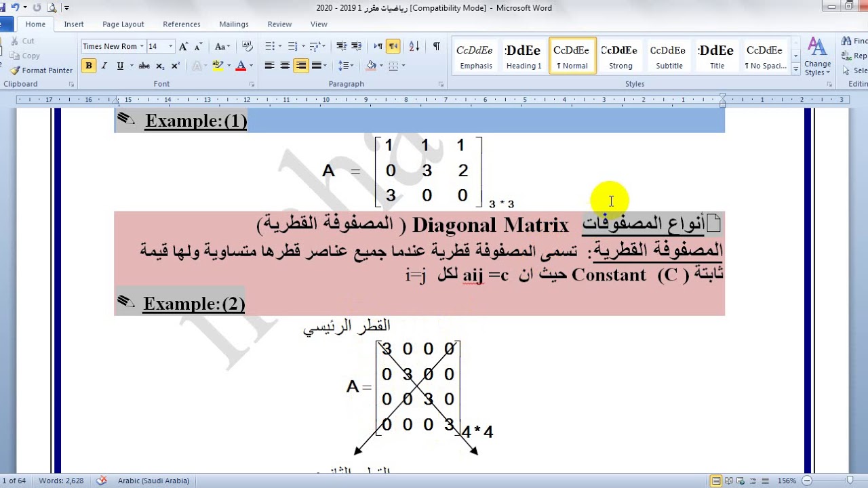Open Paragraph dialog launcher

pyautogui.click(x=441, y=85)
